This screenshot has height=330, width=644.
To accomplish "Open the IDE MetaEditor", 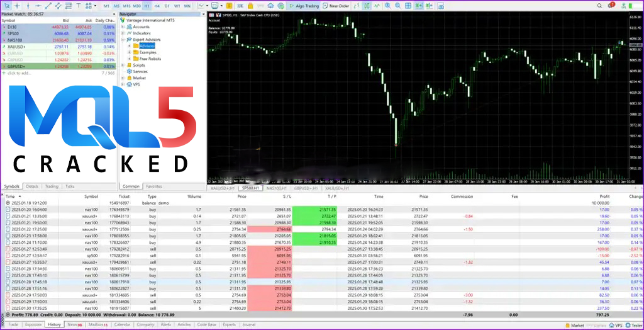I will tap(240, 6).
